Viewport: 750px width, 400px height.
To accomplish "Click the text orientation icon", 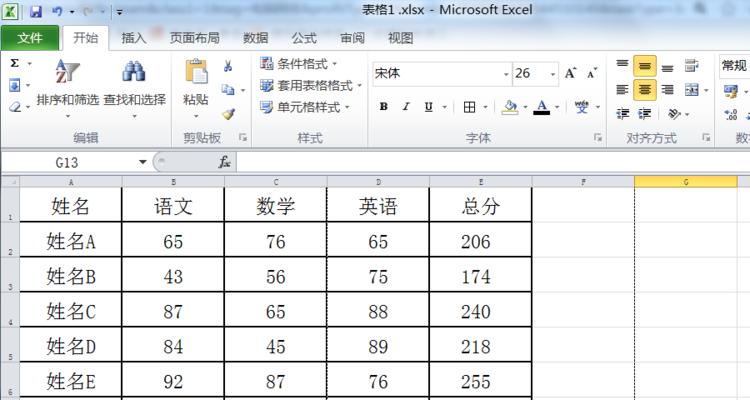I will (x=674, y=114).
